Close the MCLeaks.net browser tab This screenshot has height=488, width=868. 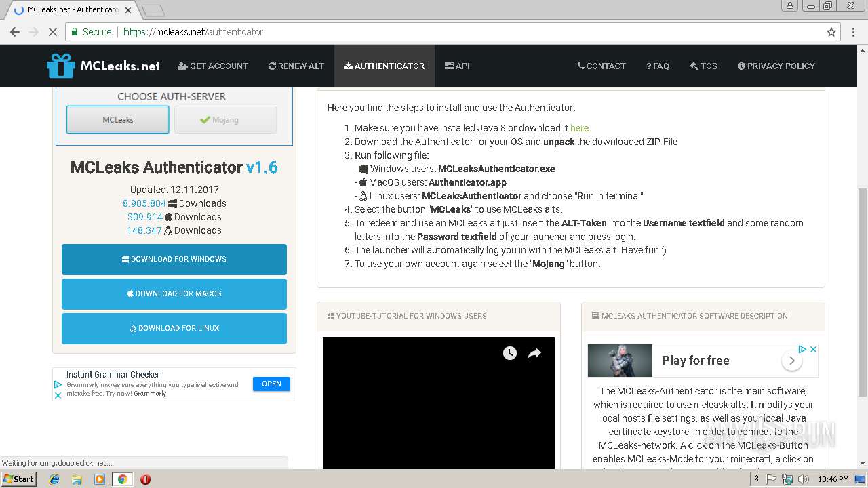click(130, 10)
